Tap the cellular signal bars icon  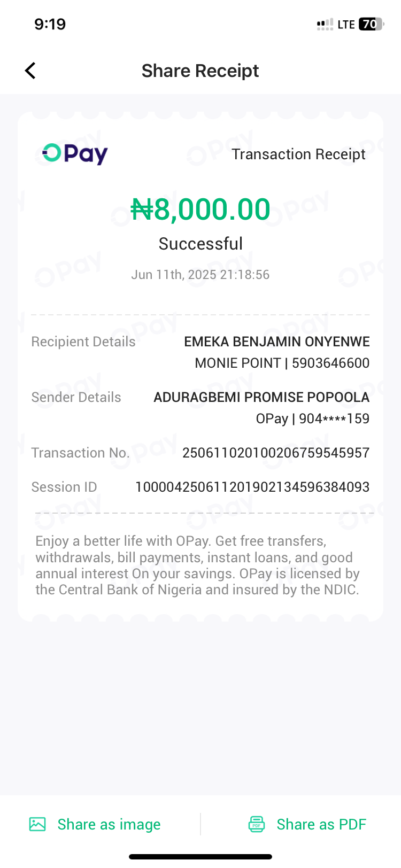pos(325,24)
